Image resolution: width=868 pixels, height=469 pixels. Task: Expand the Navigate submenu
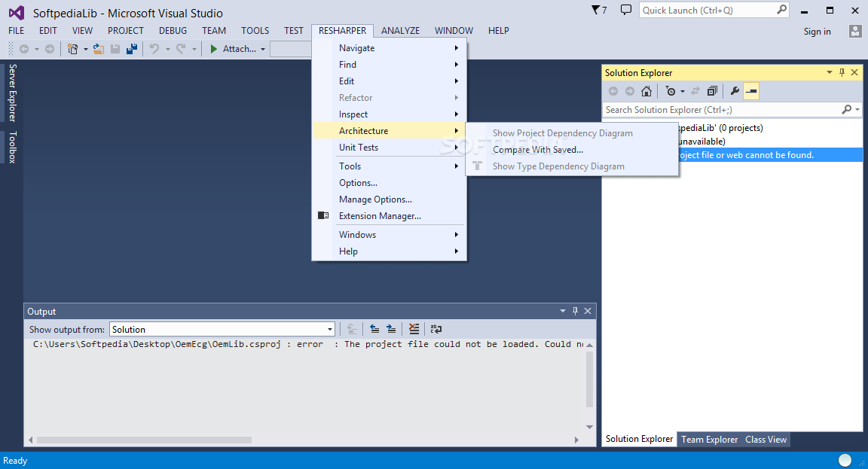click(x=389, y=48)
